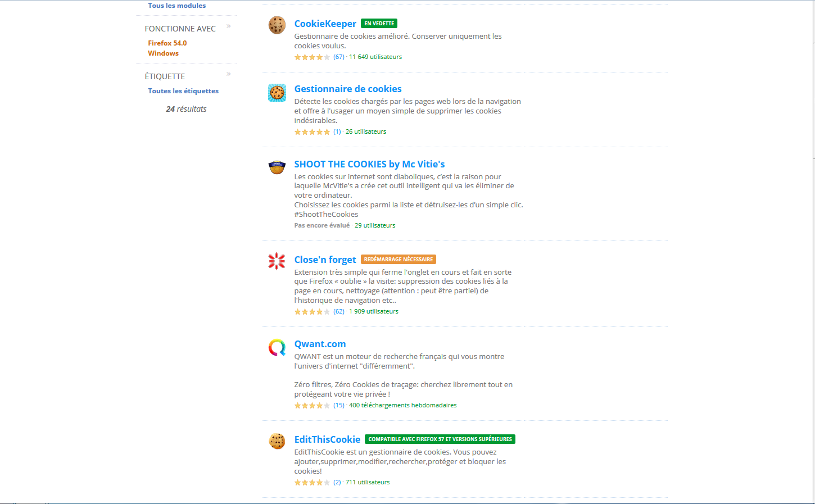Viewport: 815px width, 504px height.
Task: Click 400 téléchargements hebdomadaires text
Action: click(403, 405)
